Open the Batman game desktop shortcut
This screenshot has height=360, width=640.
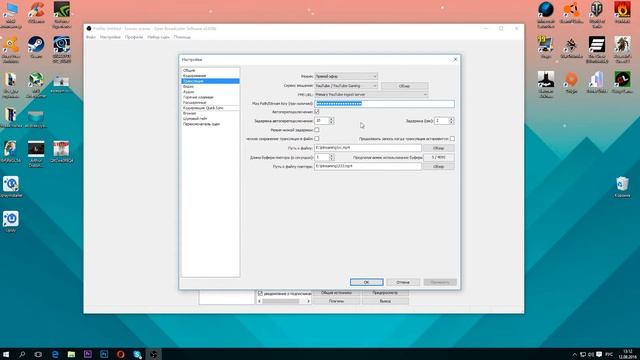point(546,84)
